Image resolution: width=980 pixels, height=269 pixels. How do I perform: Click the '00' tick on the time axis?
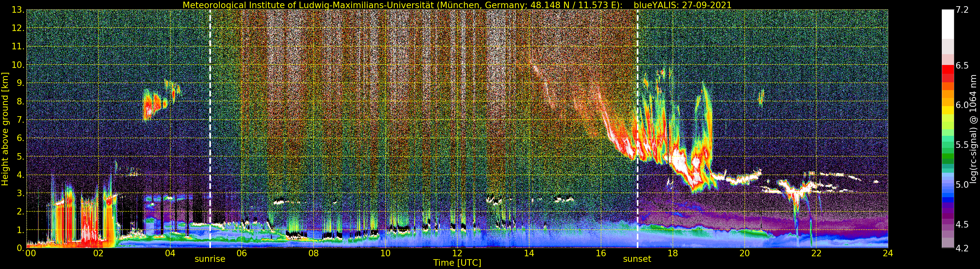30,254
